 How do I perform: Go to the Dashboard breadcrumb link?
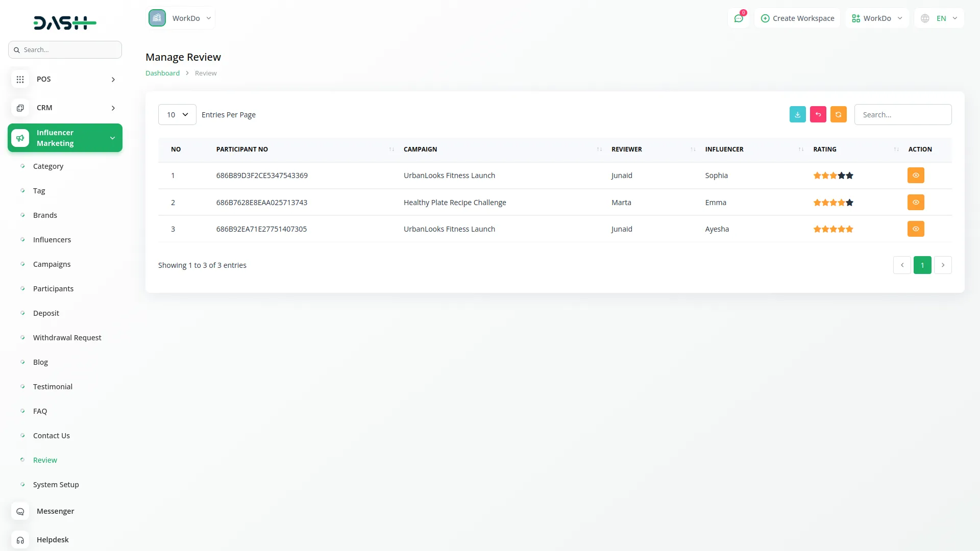pyautogui.click(x=162, y=73)
